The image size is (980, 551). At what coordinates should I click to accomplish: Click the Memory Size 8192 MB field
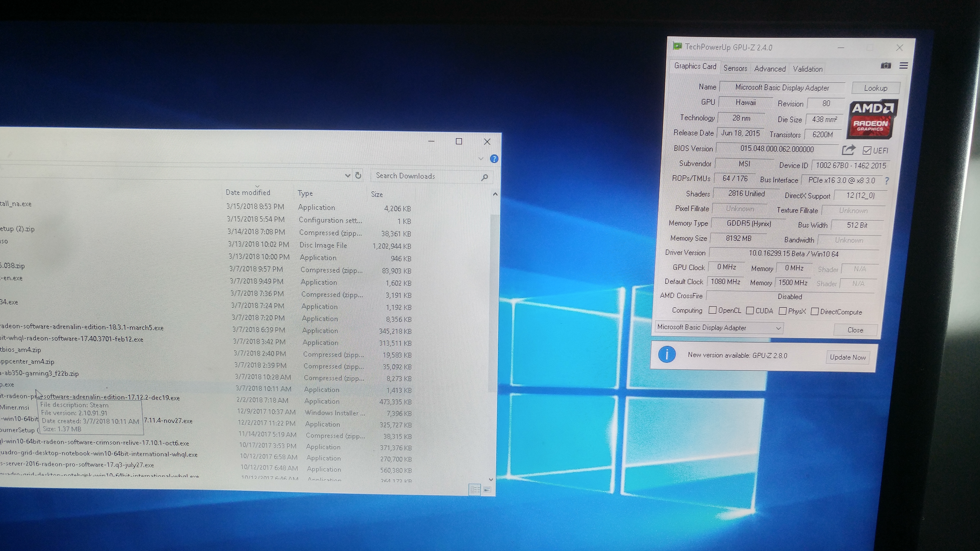pos(739,238)
